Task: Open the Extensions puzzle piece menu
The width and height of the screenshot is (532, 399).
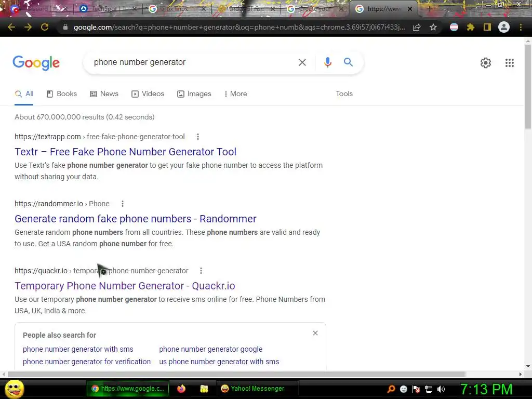Action: (x=470, y=27)
